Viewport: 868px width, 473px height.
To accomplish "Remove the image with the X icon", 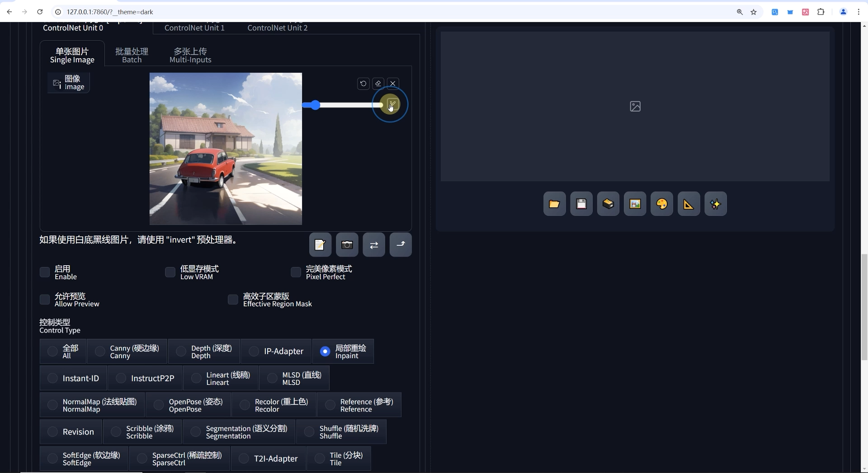I will click(x=393, y=84).
